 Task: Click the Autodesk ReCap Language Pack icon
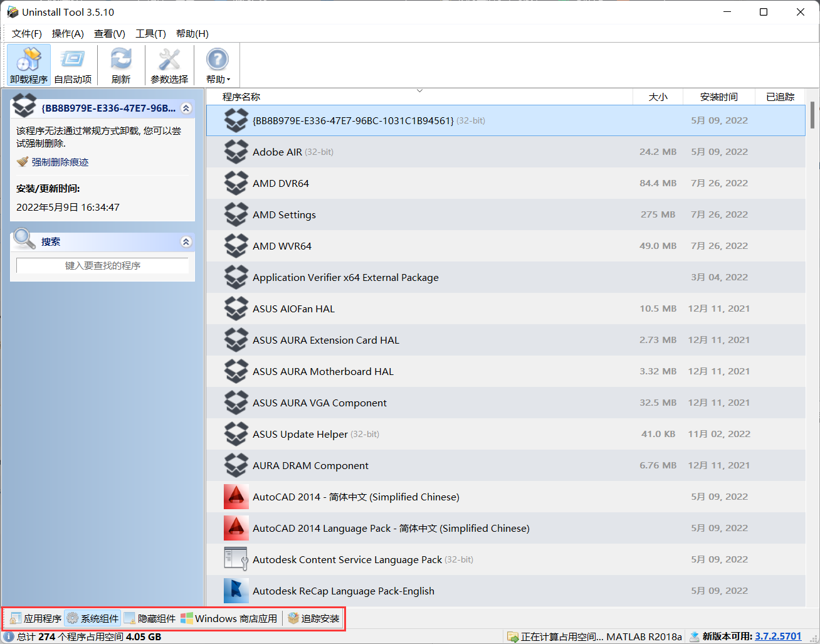coord(236,591)
